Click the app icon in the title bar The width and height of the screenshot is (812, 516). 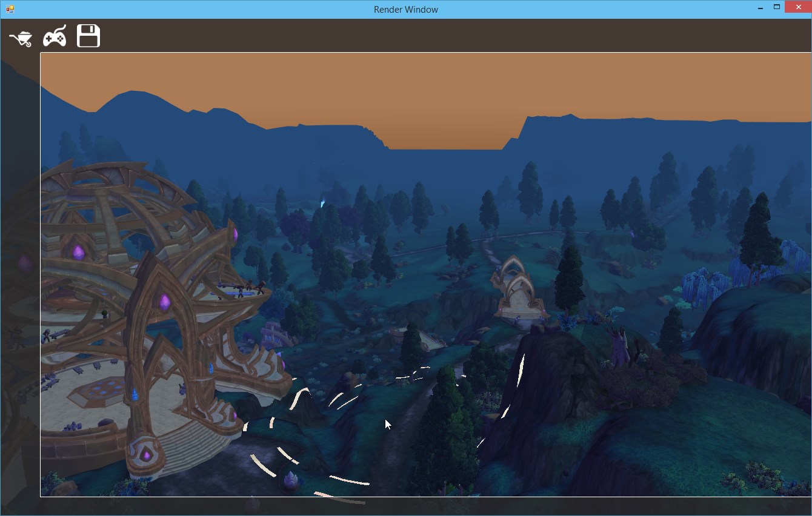click(x=10, y=9)
